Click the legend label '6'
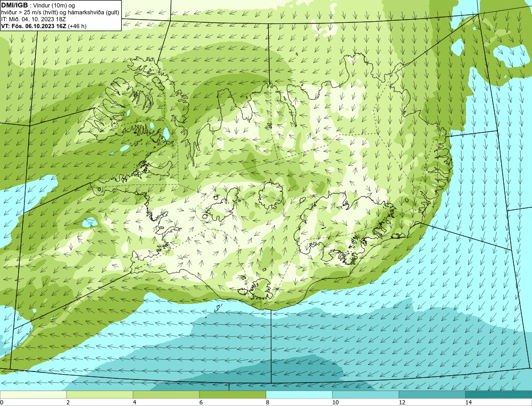Image resolution: width=532 pixels, height=406 pixels. click(x=201, y=402)
